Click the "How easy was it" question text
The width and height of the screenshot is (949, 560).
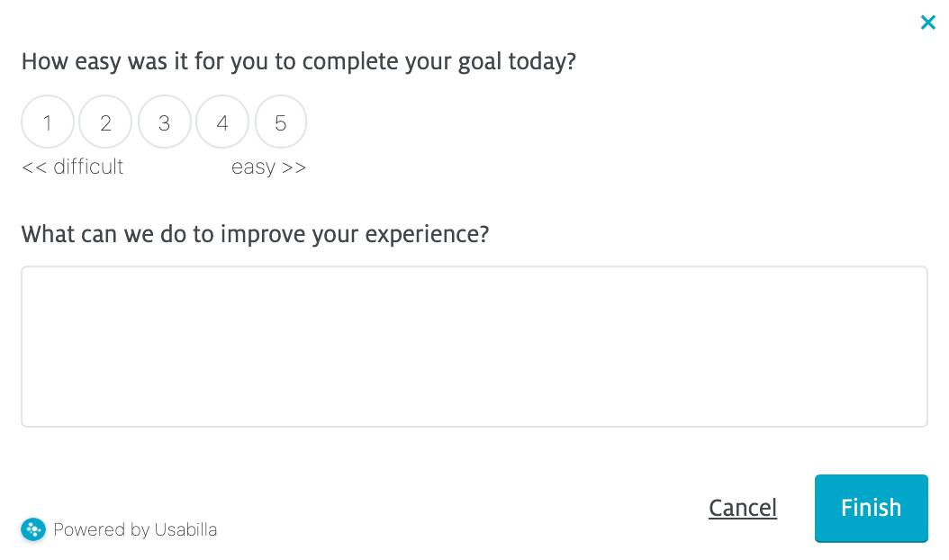(x=298, y=62)
